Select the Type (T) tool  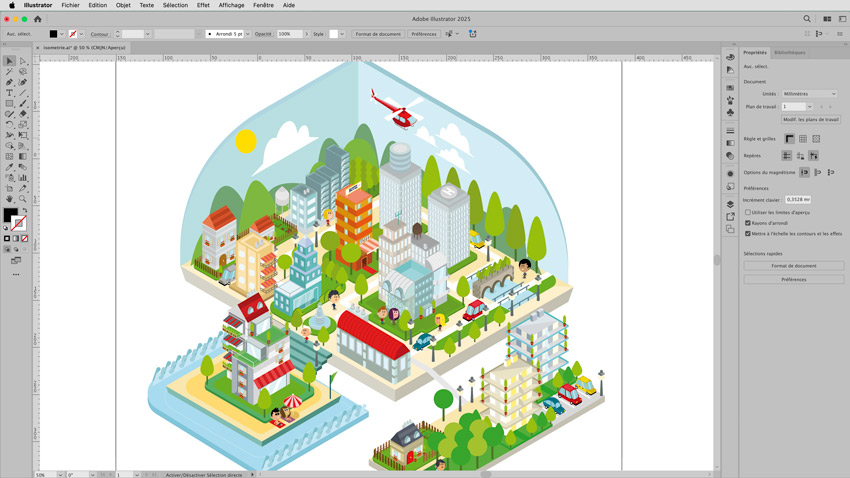(x=10, y=93)
